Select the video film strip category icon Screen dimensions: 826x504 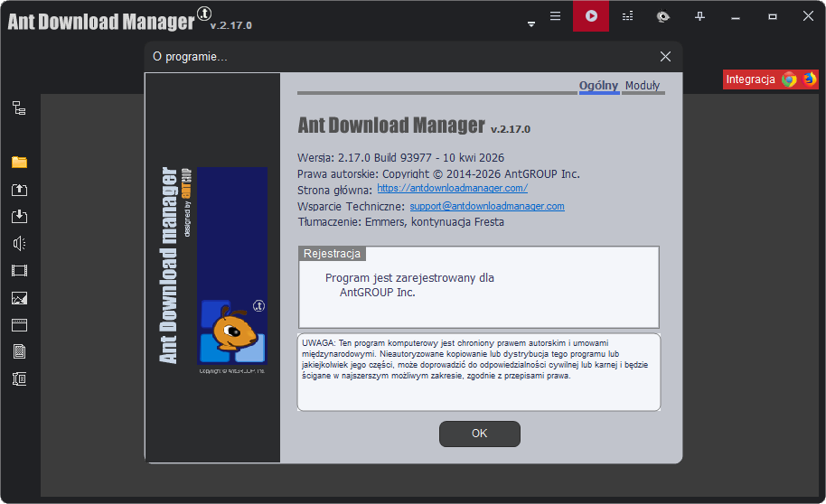coord(19,271)
